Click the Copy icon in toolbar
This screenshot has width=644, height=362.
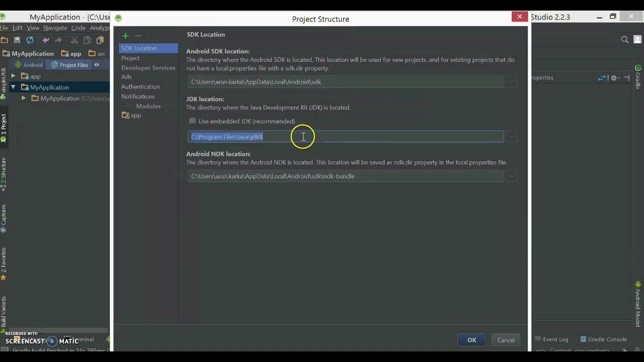[x=87, y=40]
